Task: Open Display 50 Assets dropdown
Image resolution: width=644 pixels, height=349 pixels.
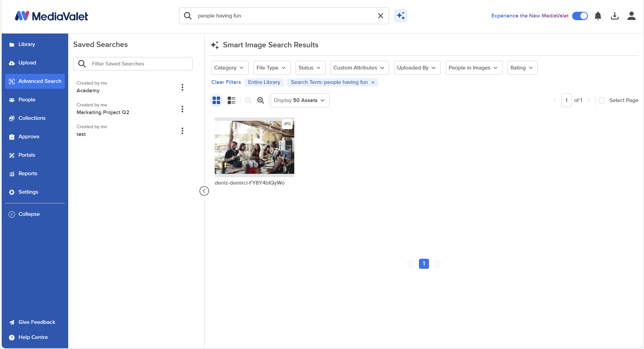Action: click(x=300, y=100)
